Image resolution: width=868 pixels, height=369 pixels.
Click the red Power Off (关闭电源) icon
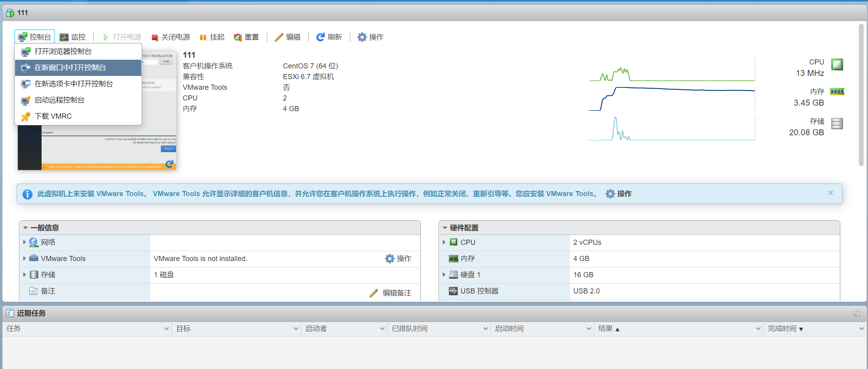point(155,37)
